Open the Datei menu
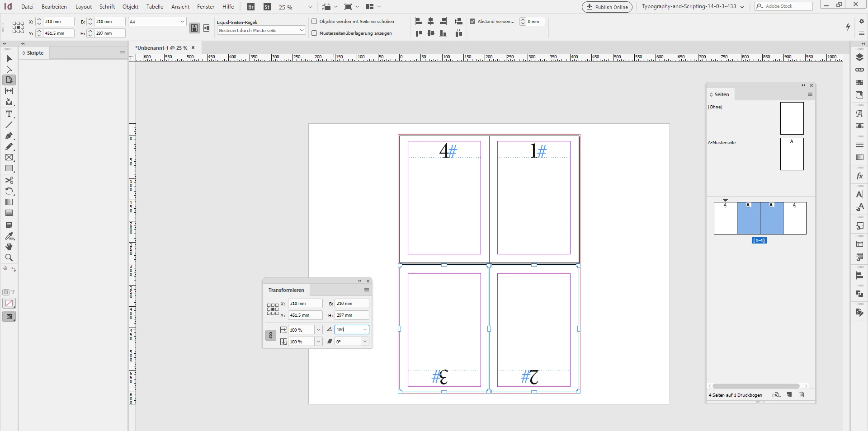Viewport: 868px width, 431px height. [x=27, y=7]
